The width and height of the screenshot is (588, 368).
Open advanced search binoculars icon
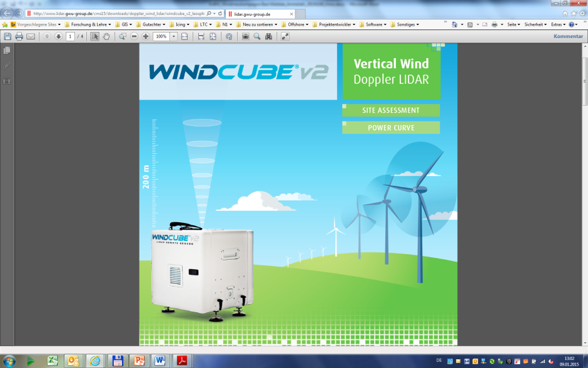pos(268,36)
